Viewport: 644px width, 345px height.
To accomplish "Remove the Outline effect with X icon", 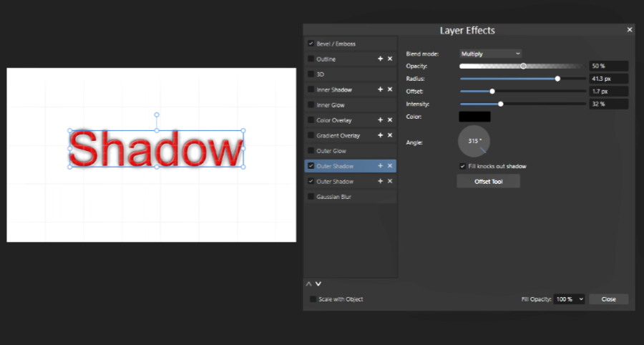I will pyautogui.click(x=390, y=59).
